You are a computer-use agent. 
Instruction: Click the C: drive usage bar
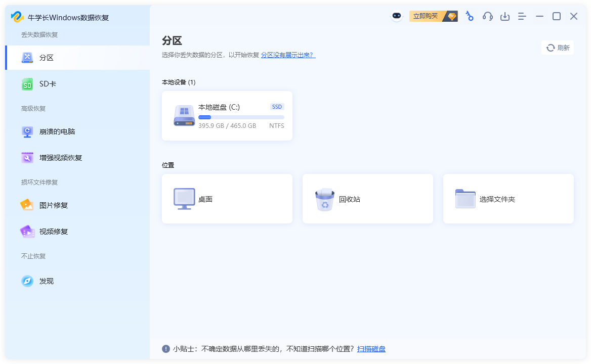point(241,117)
